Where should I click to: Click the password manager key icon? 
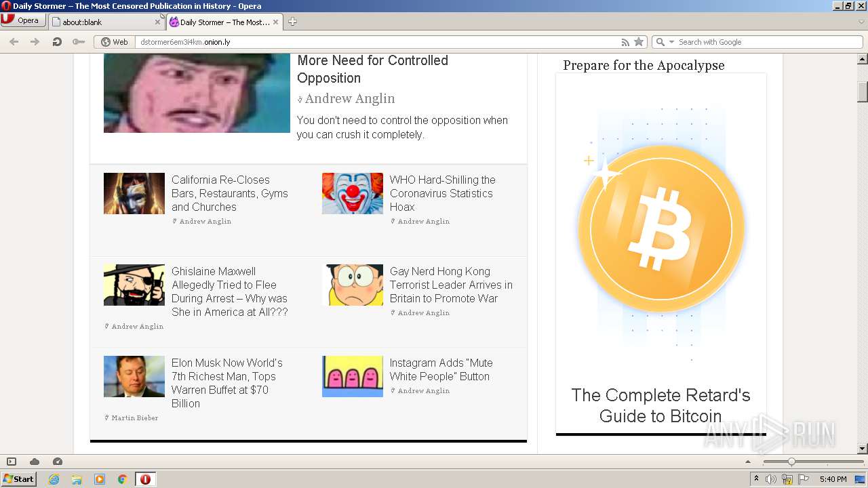tap(79, 42)
